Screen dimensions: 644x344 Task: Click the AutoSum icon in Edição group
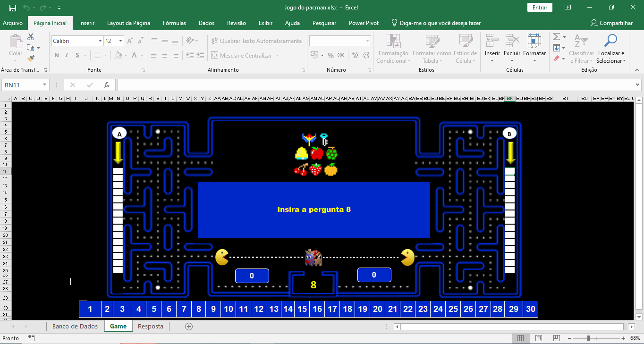click(x=556, y=37)
